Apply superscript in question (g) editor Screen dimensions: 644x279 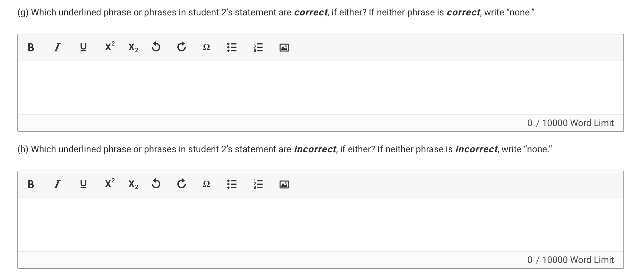click(x=110, y=47)
